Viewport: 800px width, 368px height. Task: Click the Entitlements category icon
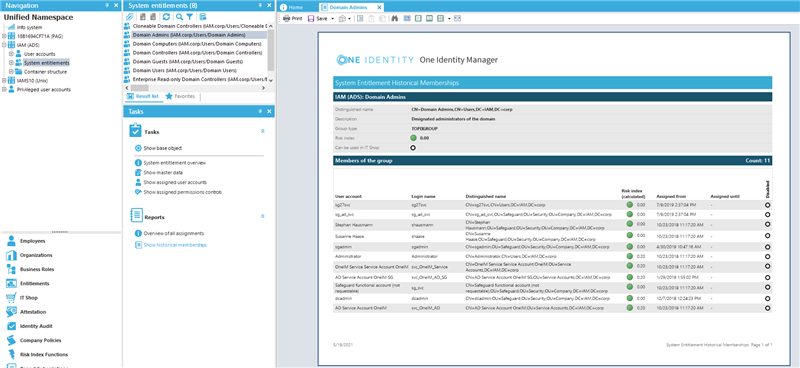11,283
